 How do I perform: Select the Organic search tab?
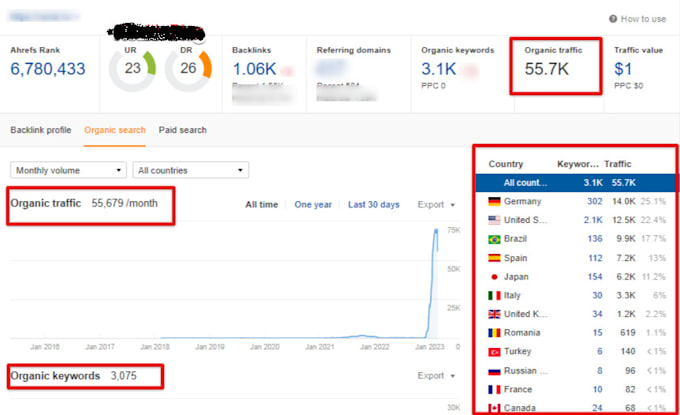115,130
